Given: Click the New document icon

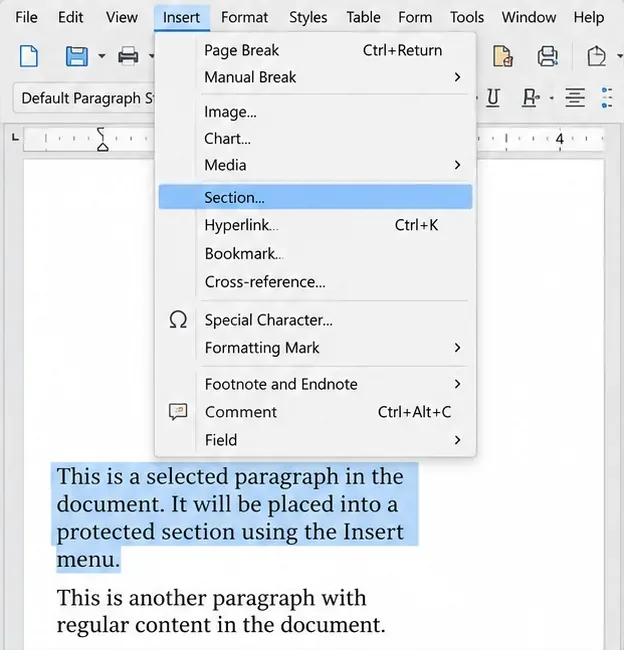Looking at the screenshot, I should pos(29,56).
